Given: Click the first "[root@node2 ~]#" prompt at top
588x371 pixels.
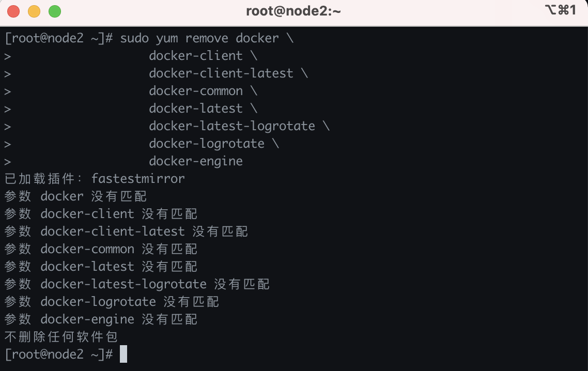Looking at the screenshot, I should pos(58,38).
